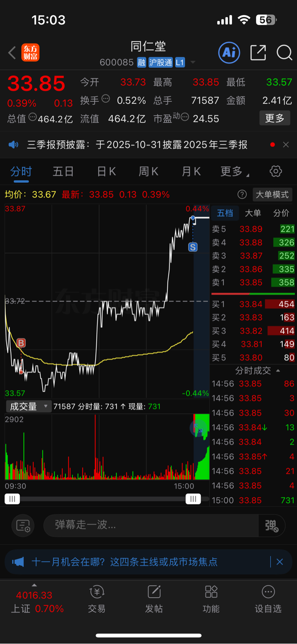This screenshot has height=644, width=297.
Task: Select the 分价 tab
Action: 281,213
